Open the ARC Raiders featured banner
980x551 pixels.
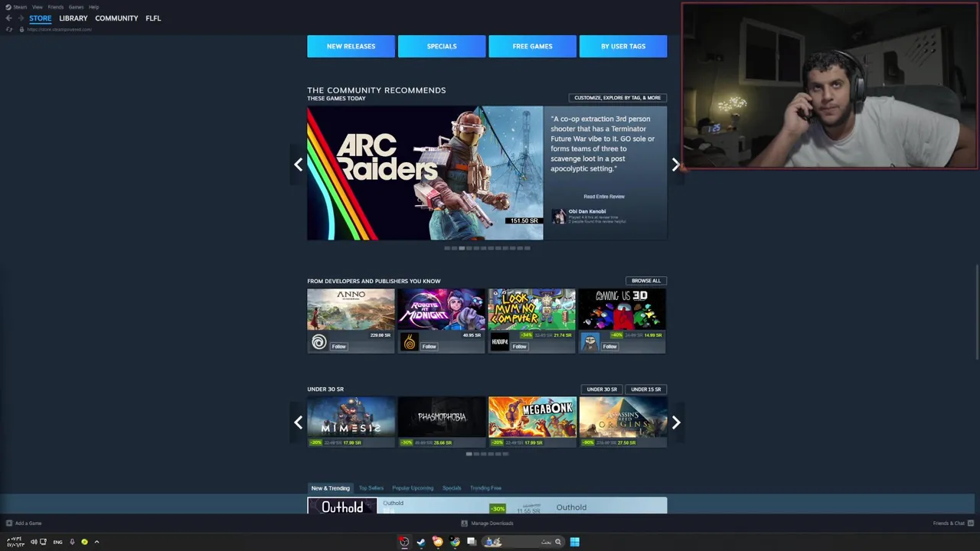[x=425, y=173]
